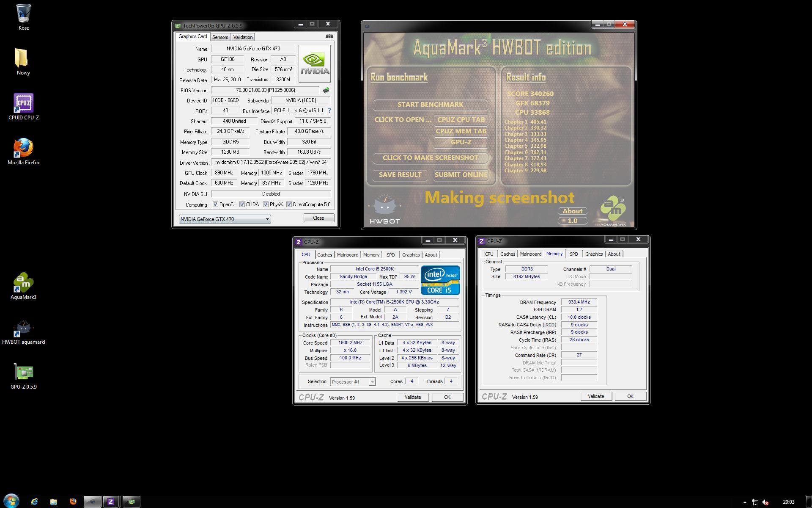This screenshot has width=812, height=508.
Task: Launch Internet Explorer from the taskbar
Action: (34, 502)
